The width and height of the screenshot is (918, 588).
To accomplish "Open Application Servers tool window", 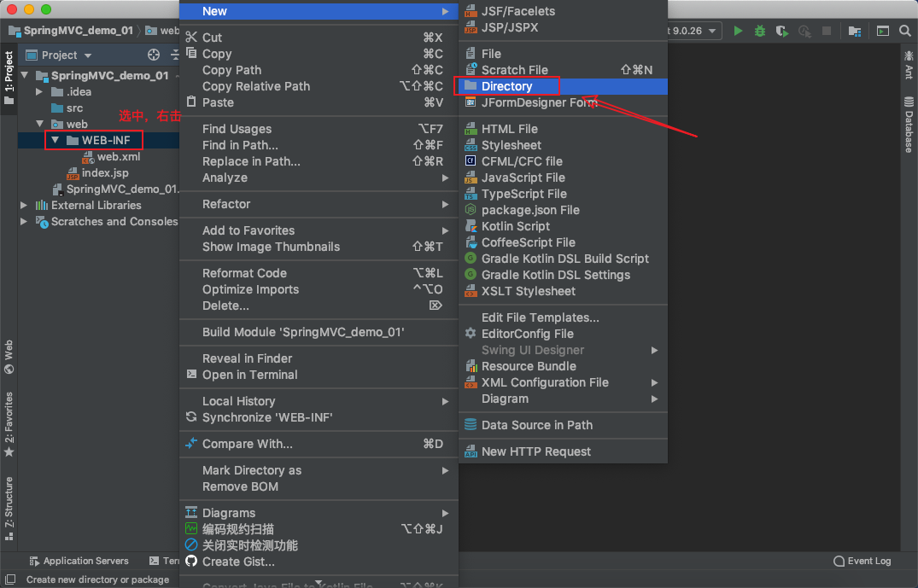I will click(x=79, y=561).
